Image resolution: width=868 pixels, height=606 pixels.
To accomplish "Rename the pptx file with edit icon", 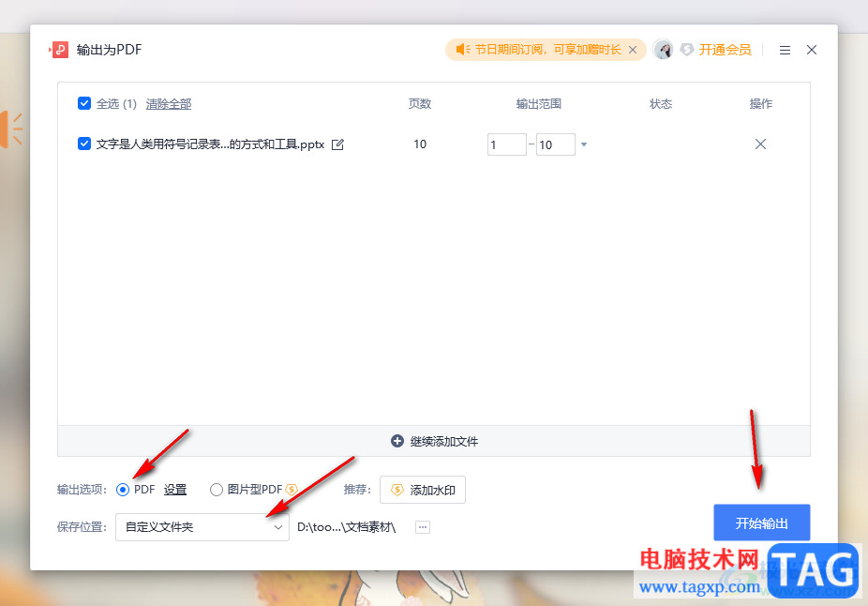I will [x=337, y=144].
